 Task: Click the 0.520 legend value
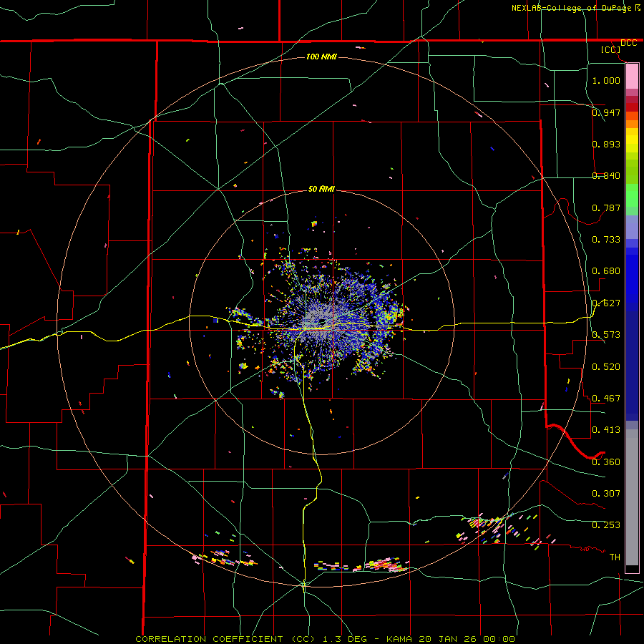click(606, 366)
